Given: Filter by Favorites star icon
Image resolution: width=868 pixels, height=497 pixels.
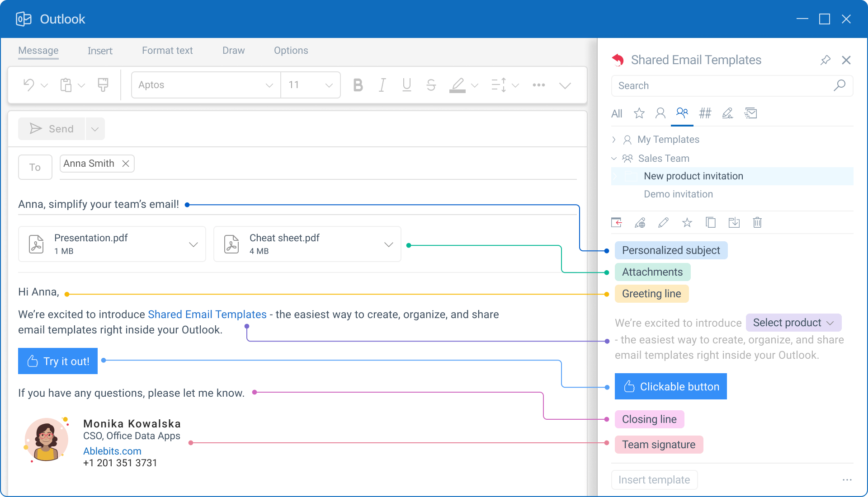Looking at the screenshot, I should 639,113.
